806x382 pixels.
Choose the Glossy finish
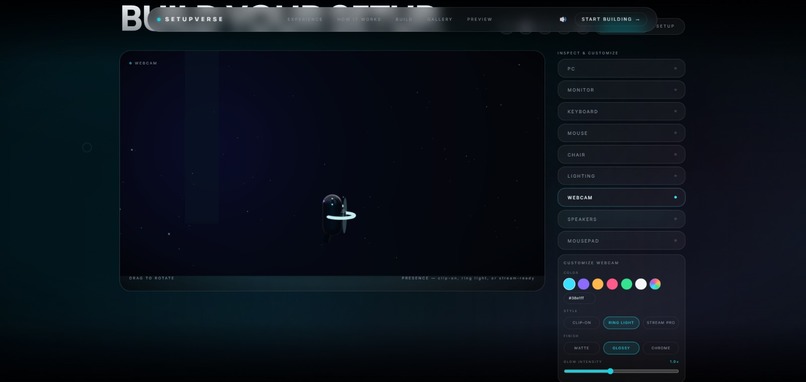[621, 348]
